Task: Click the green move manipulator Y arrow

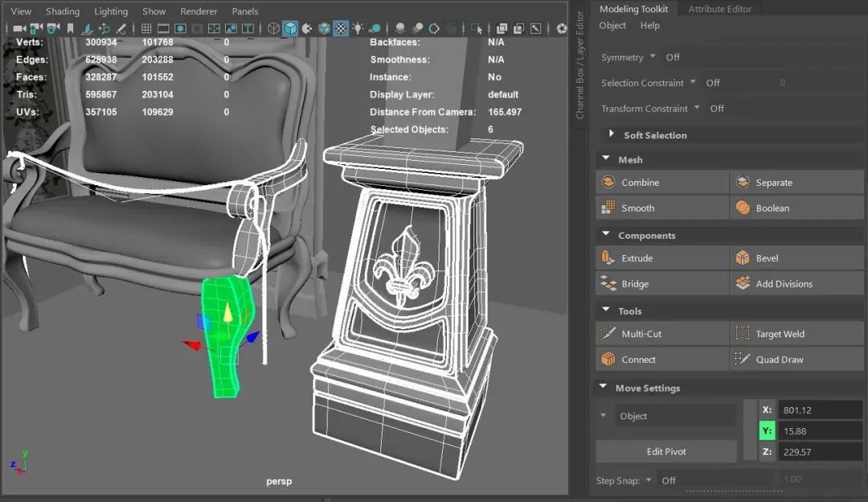Action: pyautogui.click(x=227, y=313)
